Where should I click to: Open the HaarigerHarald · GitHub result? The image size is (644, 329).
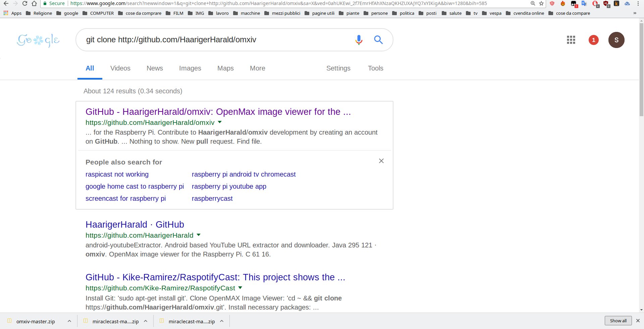[135, 224]
